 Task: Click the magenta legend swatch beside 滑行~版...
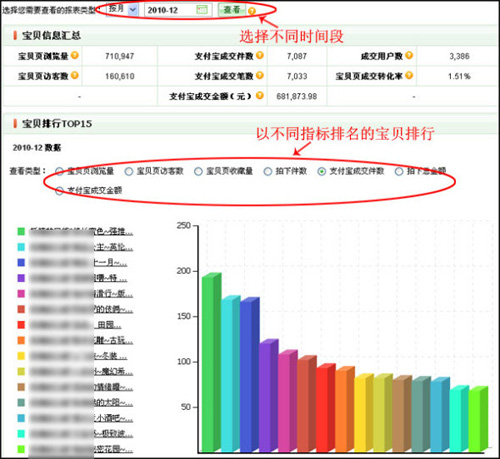coord(21,294)
